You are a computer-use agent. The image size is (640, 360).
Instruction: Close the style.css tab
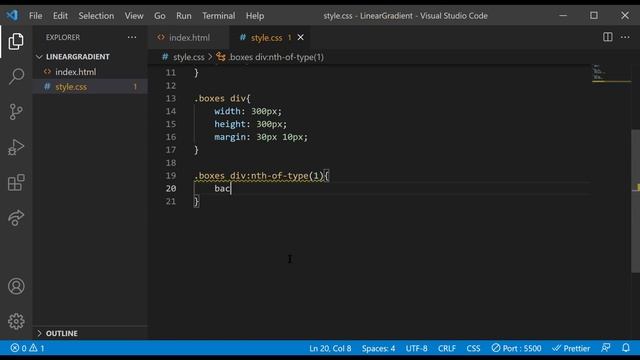pyautogui.click(x=300, y=38)
